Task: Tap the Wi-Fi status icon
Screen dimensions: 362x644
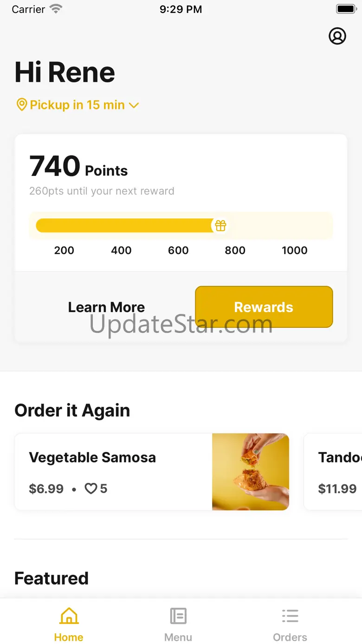Action: tap(56, 9)
